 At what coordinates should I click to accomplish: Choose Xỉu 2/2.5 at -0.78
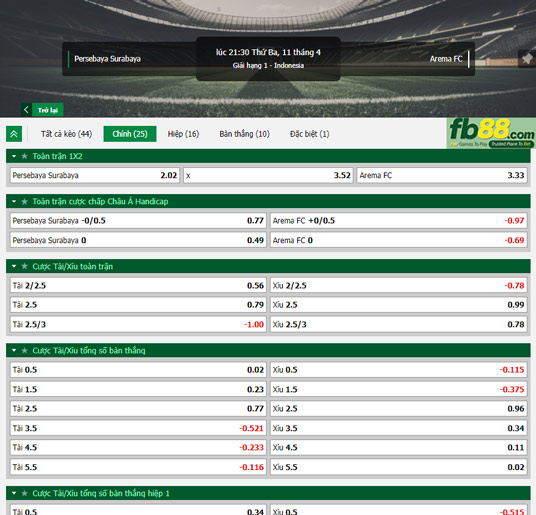click(x=399, y=286)
